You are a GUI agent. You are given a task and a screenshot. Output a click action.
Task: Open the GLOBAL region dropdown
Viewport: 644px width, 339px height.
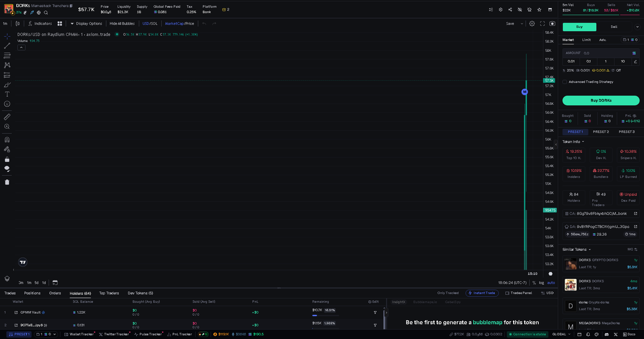pyautogui.click(x=561, y=334)
